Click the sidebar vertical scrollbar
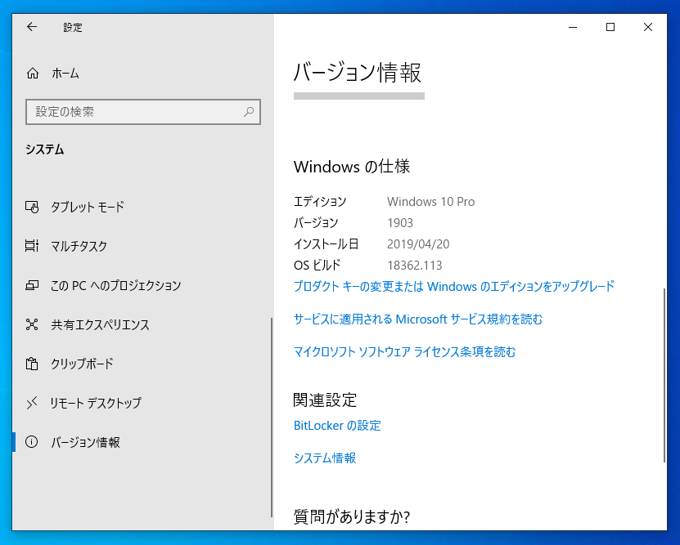The width and height of the screenshot is (680, 545). tap(271, 417)
